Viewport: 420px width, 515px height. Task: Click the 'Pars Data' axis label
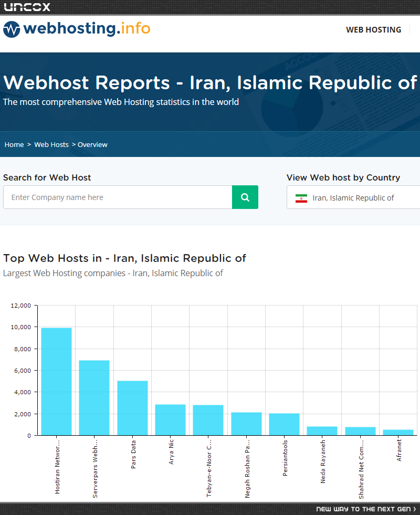pyautogui.click(x=133, y=455)
